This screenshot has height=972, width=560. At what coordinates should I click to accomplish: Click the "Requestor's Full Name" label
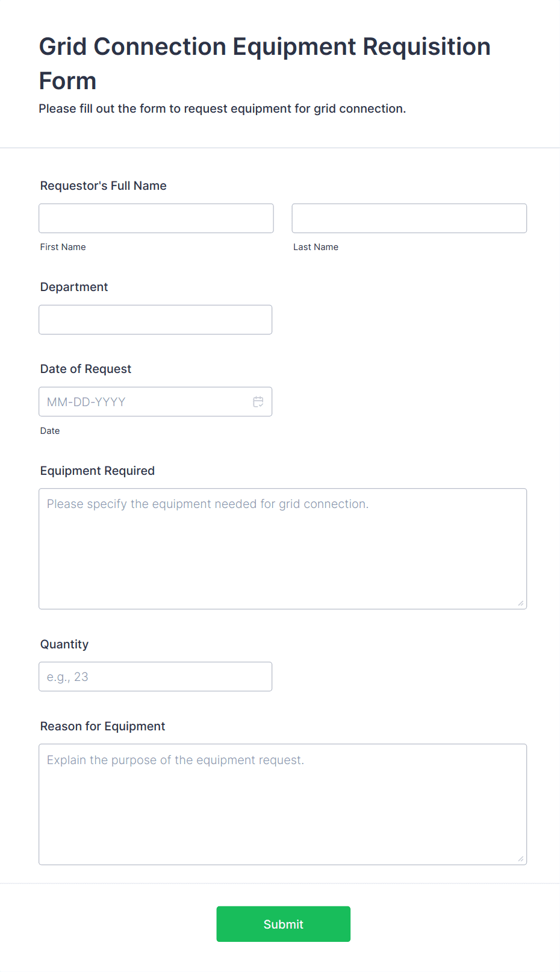(104, 186)
